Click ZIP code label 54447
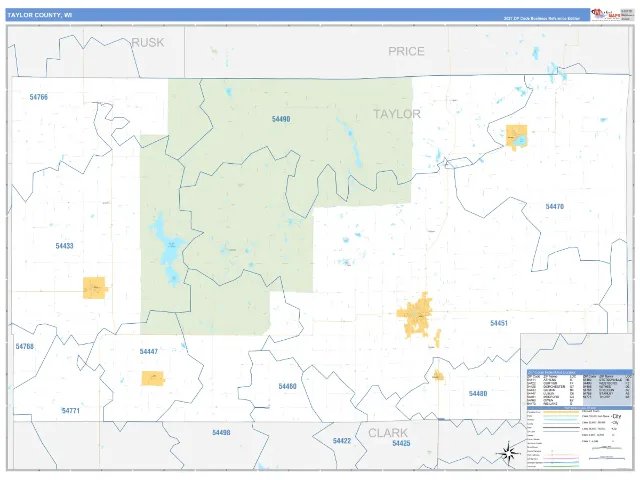The image size is (640, 480). tap(149, 351)
